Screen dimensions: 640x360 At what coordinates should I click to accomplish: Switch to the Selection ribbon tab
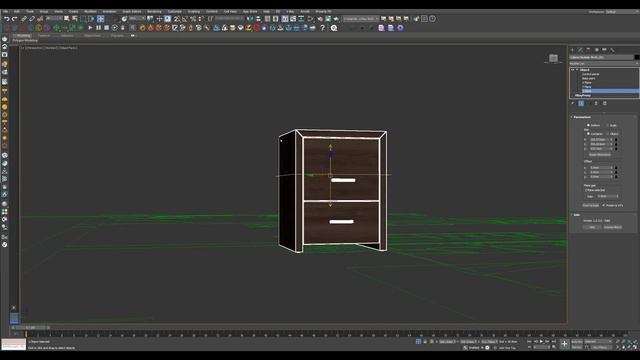[67, 36]
